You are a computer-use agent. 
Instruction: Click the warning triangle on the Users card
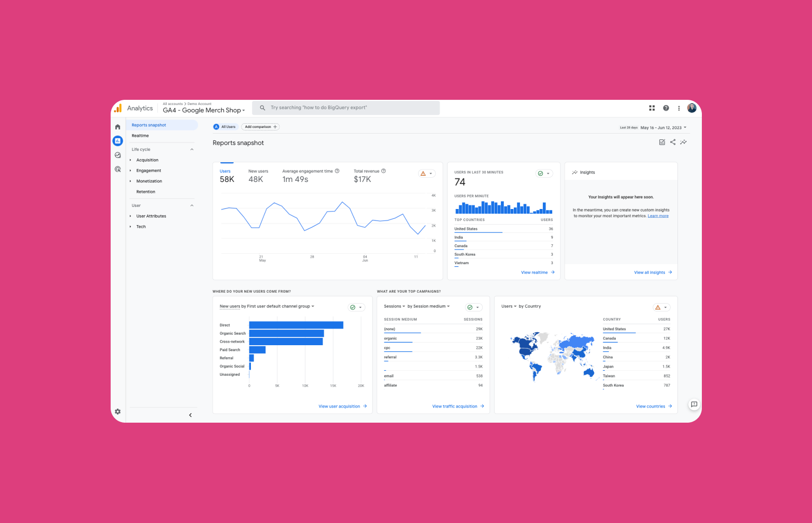[423, 173]
